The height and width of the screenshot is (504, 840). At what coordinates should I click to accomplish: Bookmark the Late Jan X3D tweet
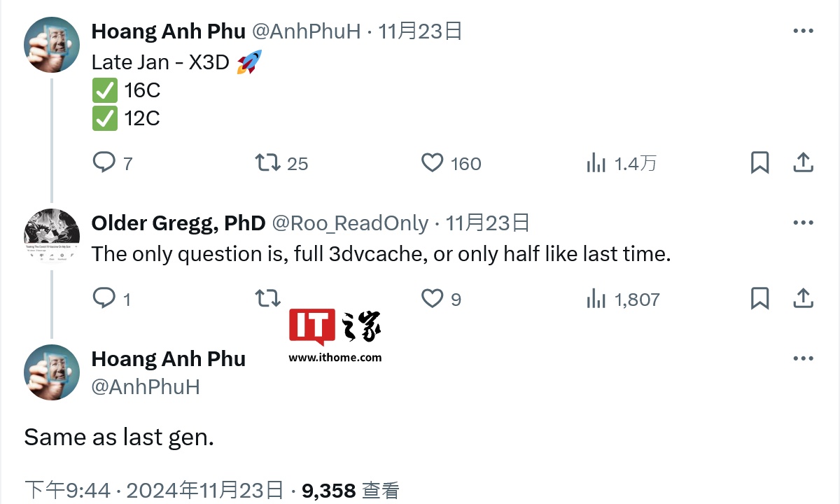pyautogui.click(x=759, y=163)
